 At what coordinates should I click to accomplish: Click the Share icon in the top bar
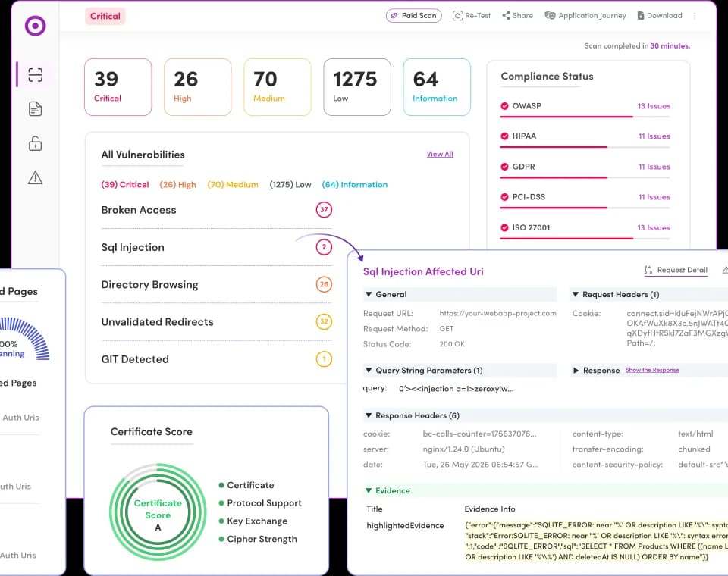click(x=506, y=16)
